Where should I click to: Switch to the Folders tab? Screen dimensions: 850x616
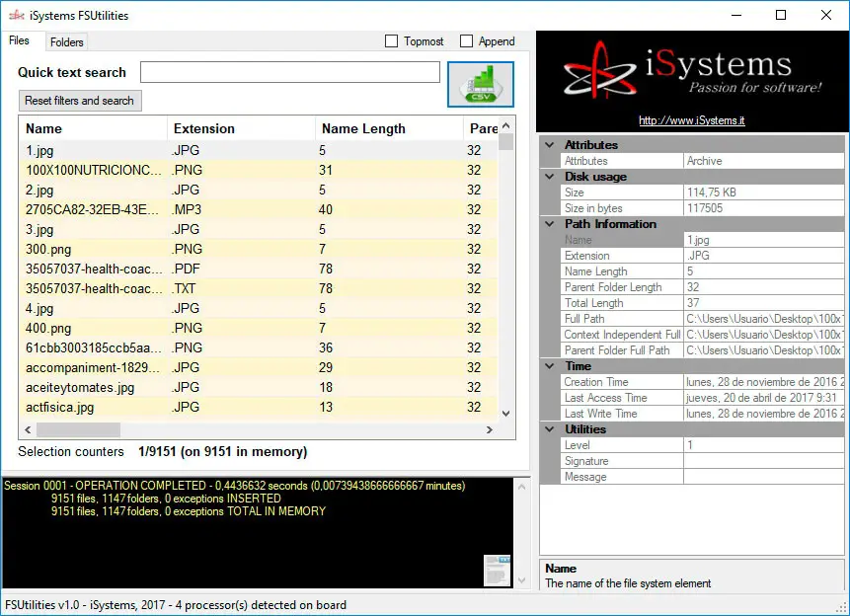(67, 41)
